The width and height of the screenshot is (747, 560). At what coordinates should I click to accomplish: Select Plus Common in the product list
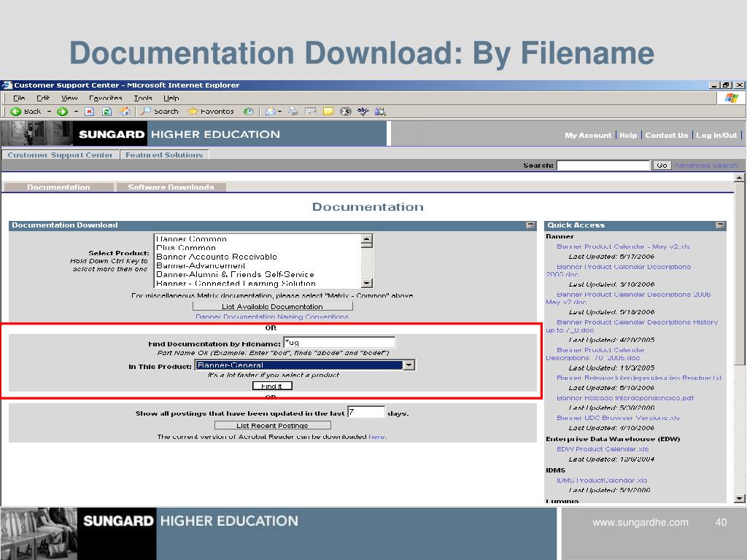186,248
